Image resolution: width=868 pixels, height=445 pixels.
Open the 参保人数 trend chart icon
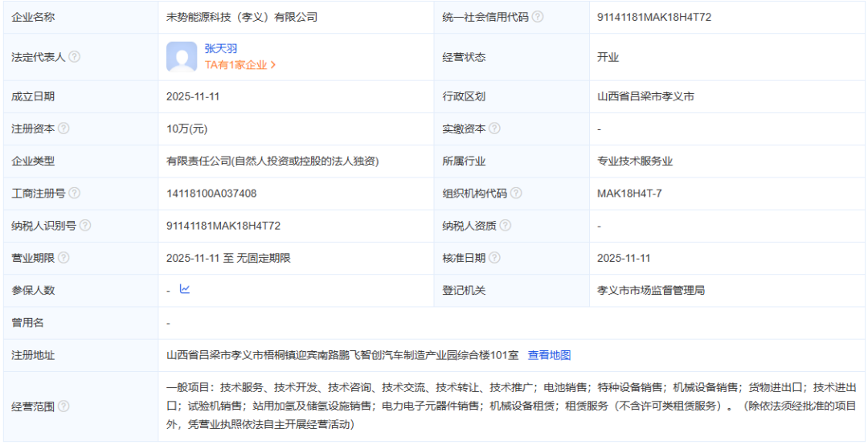pyautogui.click(x=185, y=289)
